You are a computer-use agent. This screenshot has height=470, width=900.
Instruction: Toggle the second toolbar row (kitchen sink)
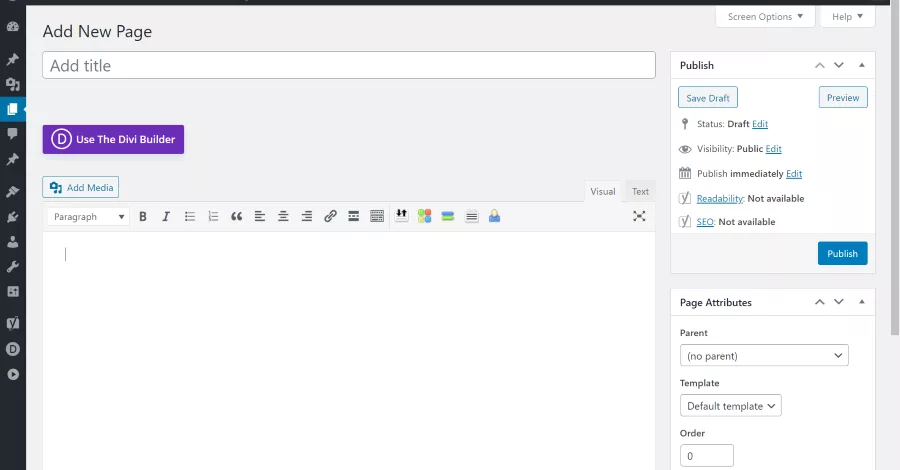pos(377,216)
